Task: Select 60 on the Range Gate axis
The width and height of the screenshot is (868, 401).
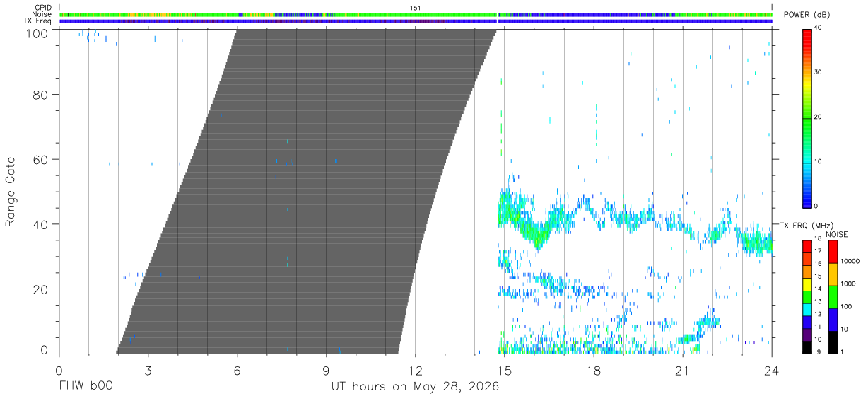Action: pos(41,160)
